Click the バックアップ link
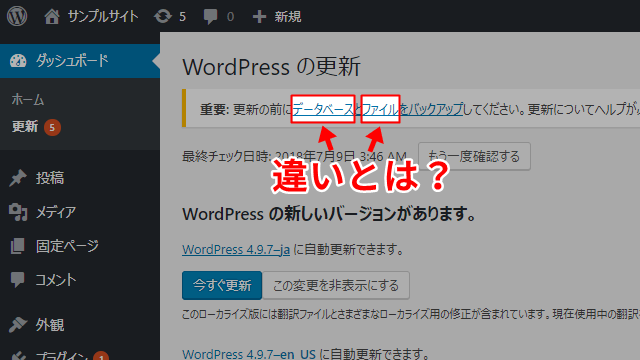640x360 pixels. [x=436, y=109]
